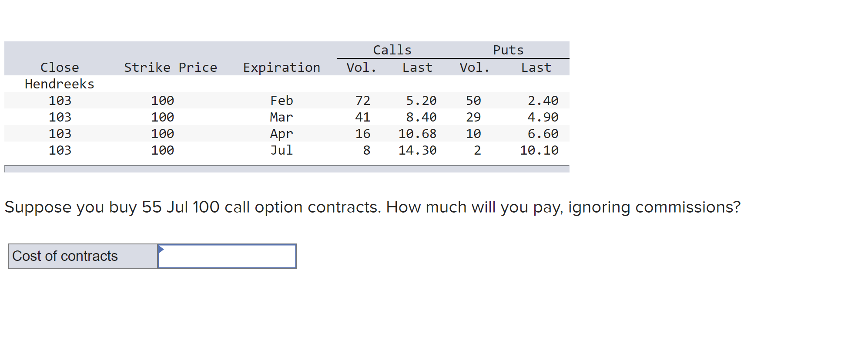Viewport: 868px width, 355px height.
Task: Select the Mar call Last price 8.40
Action: click(x=418, y=117)
